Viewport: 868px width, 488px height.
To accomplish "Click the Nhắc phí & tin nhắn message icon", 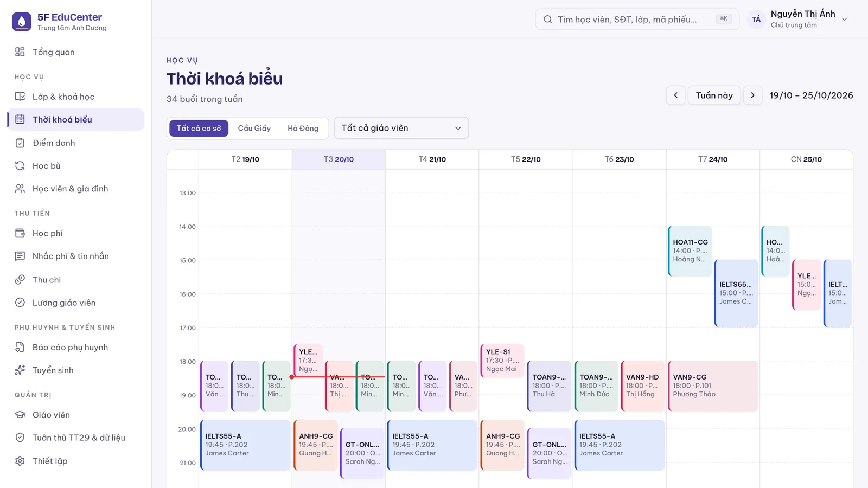I will click(20, 256).
